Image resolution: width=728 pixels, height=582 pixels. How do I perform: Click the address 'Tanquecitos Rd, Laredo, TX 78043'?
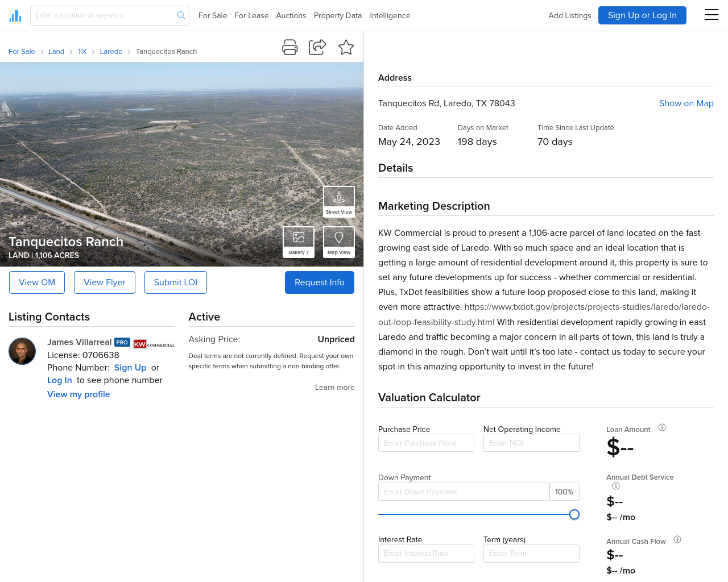(446, 103)
